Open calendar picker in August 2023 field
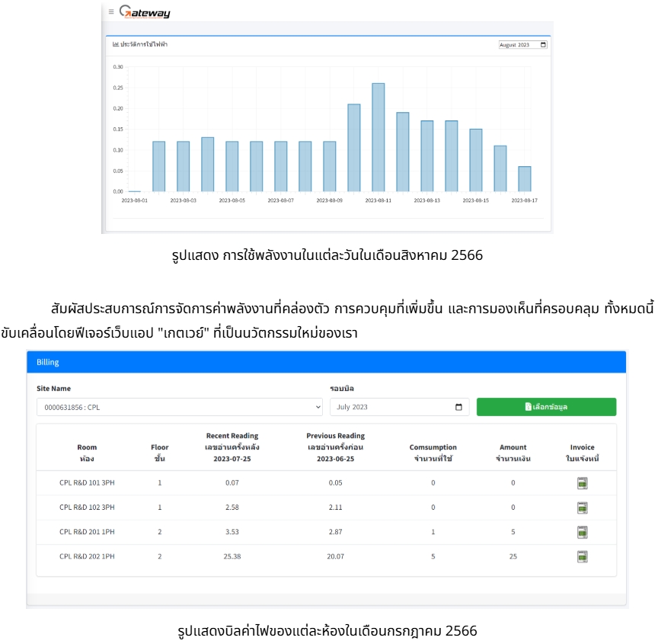 pyautogui.click(x=542, y=45)
